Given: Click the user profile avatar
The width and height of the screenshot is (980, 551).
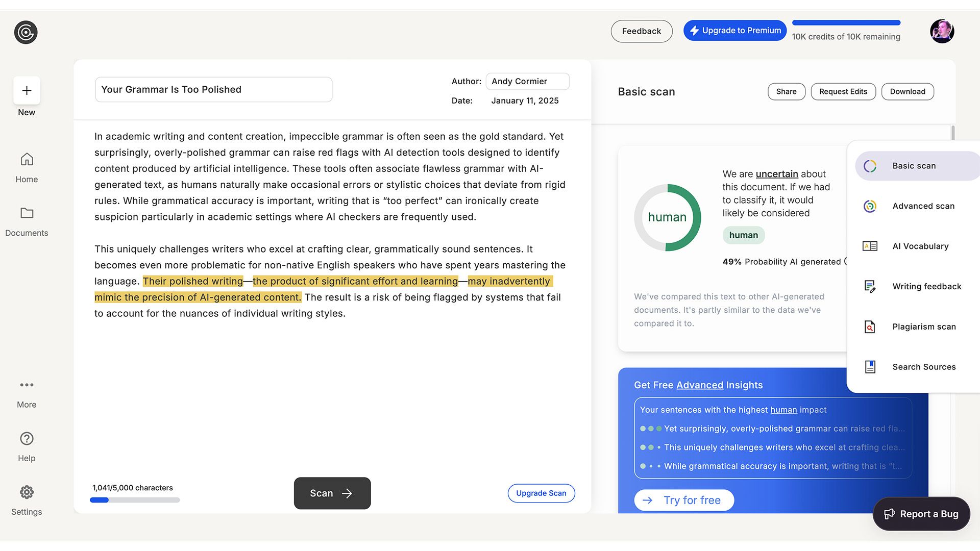Looking at the screenshot, I should (x=942, y=31).
